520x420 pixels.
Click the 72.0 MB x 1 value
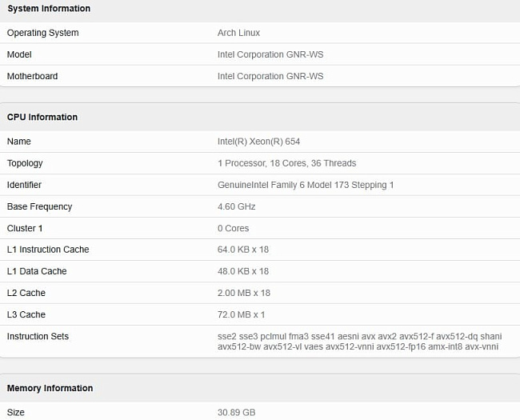[241, 314]
